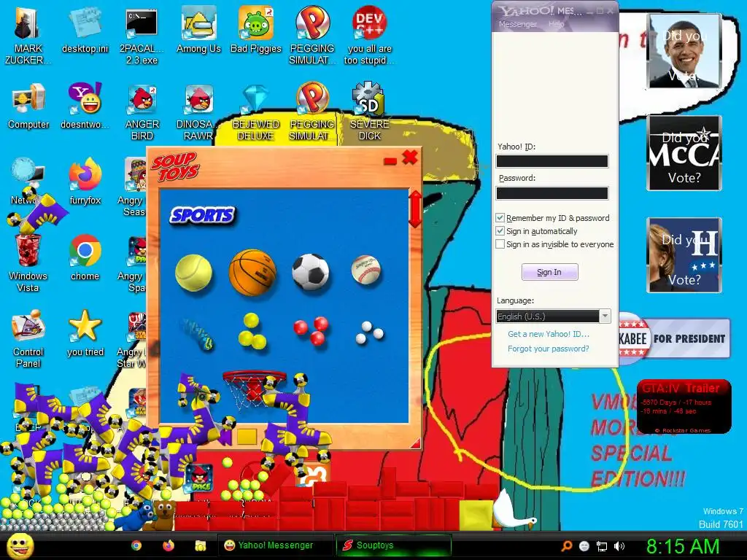Select the baseball toy
Viewport: 747px width, 560px height.
[x=366, y=270]
